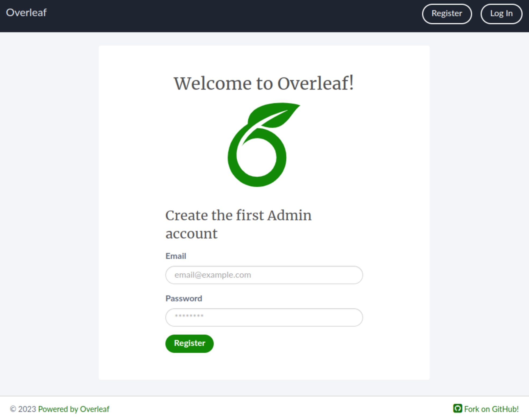Submit the form with the green Register button
This screenshot has height=420, width=529.
[x=189, y=343]
